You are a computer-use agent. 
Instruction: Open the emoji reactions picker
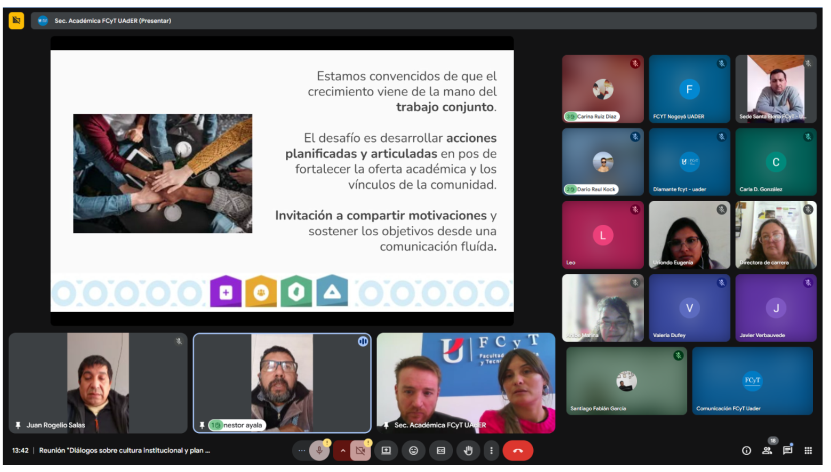point(413,451)
